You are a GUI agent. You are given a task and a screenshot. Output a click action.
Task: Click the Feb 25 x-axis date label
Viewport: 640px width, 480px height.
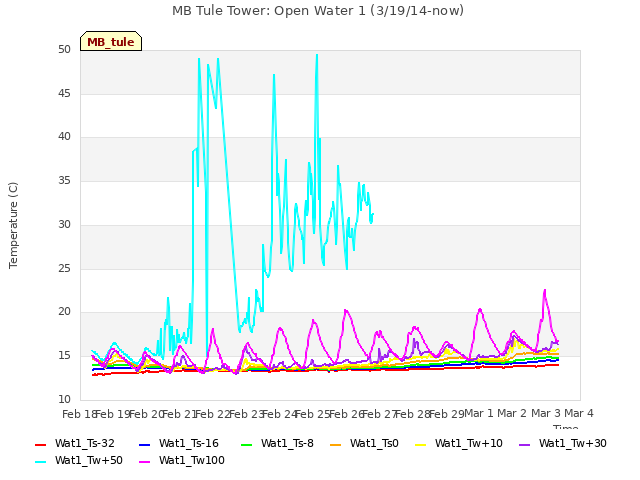[x=313, y=414]
